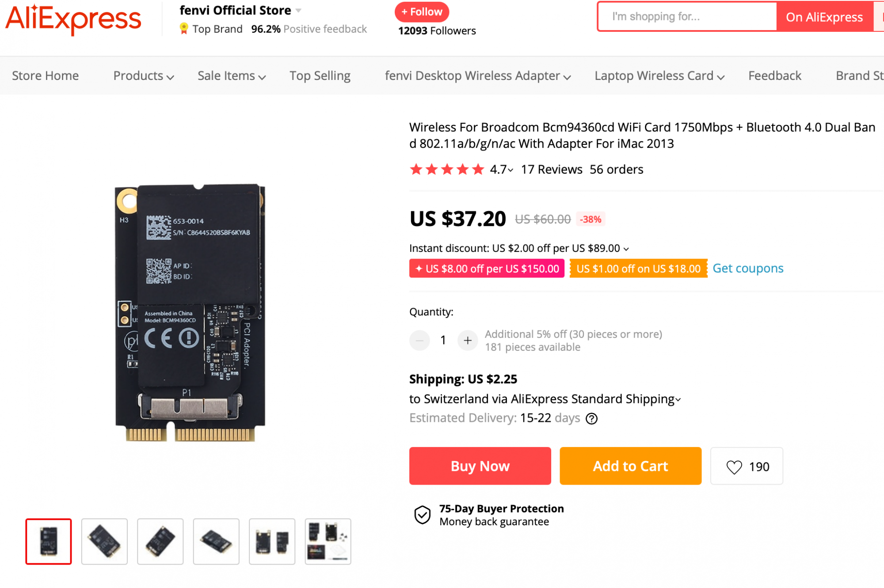Follow the store with the Follow button

point(422,12)
